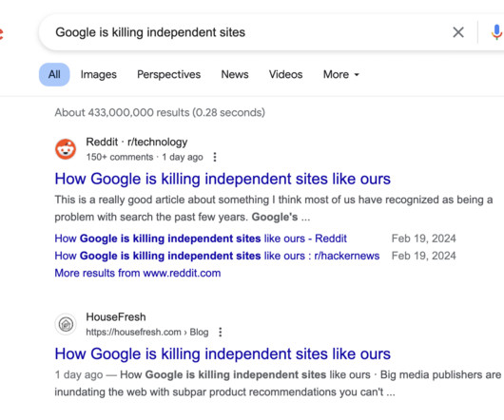Open sublink ending with '- Reddit'
Screen dimensions: 504x420
(x=201, y=239)
